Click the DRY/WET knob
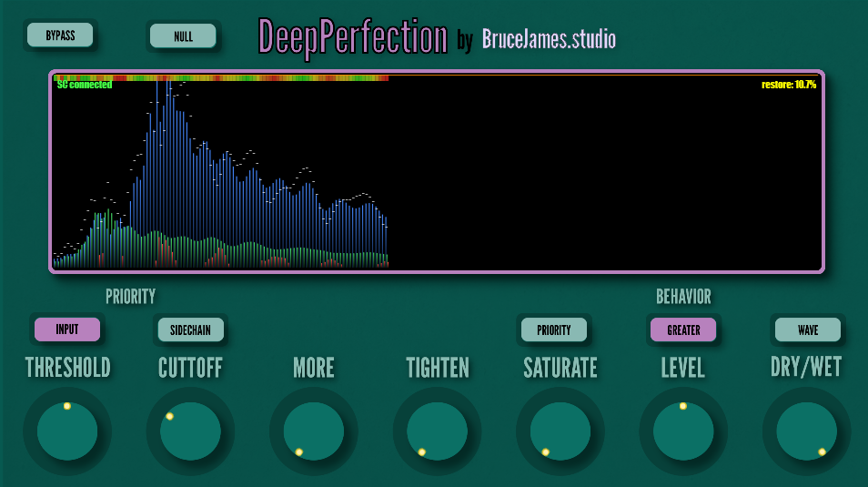 806,431
